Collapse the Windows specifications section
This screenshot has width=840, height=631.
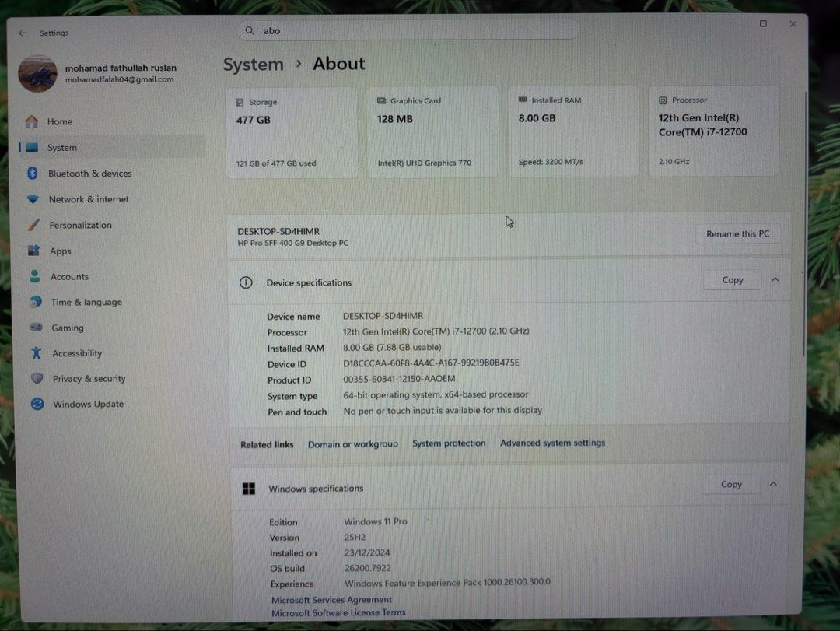click(773, 484)
